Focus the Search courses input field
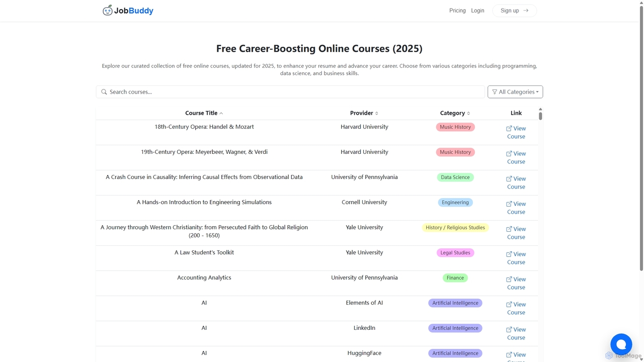 tap(290, 92)
